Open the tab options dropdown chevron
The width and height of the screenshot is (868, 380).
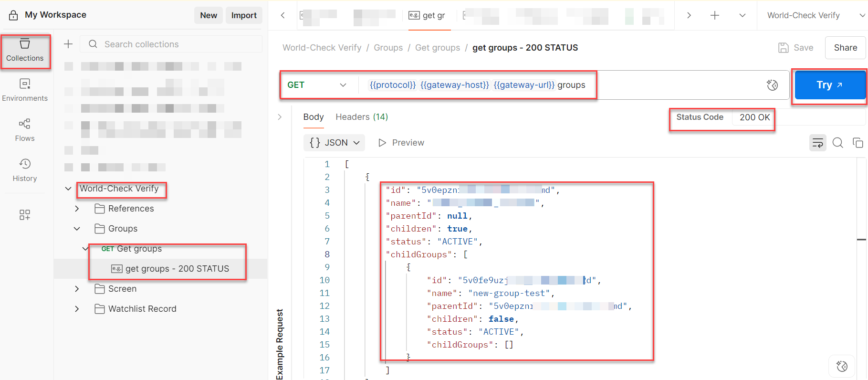(x=743, y=15)
